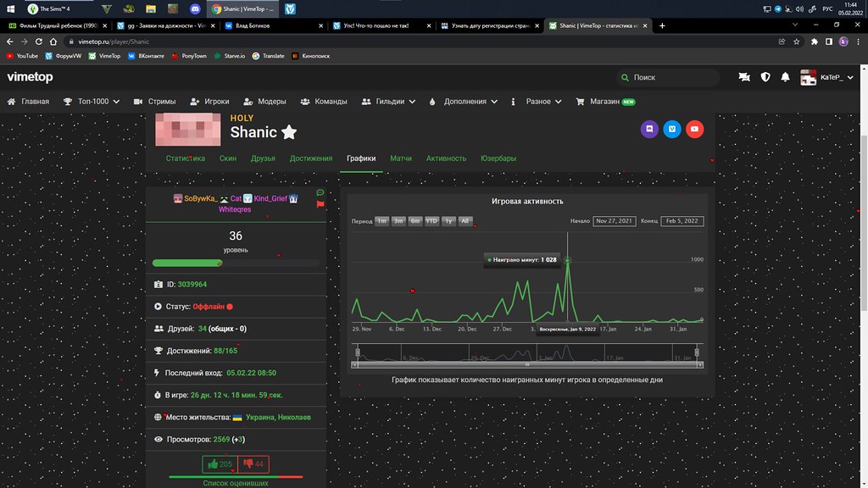Switch to the Достижения profile tab
The image size is (868, 488).
click(311, 158)
